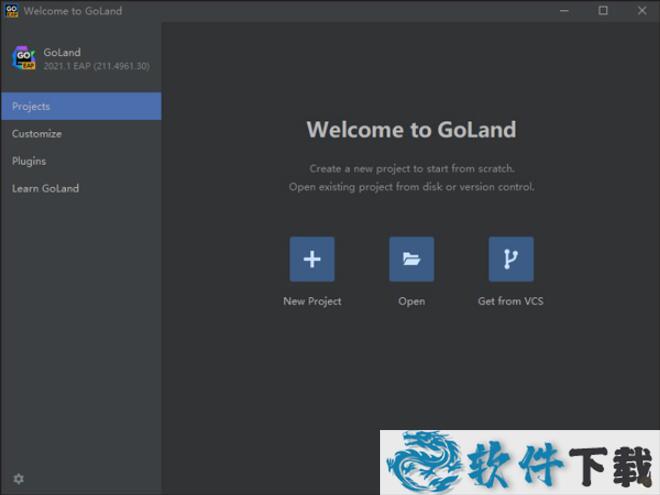Switch to the Customize tab
This screenshot has width=660, height=495.
(x=37, y=134)
